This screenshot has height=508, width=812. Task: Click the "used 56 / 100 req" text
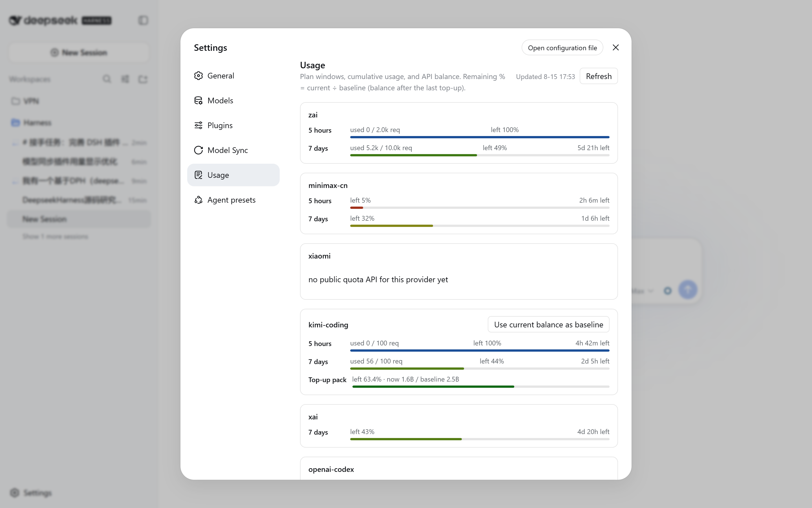coord(376,361)
